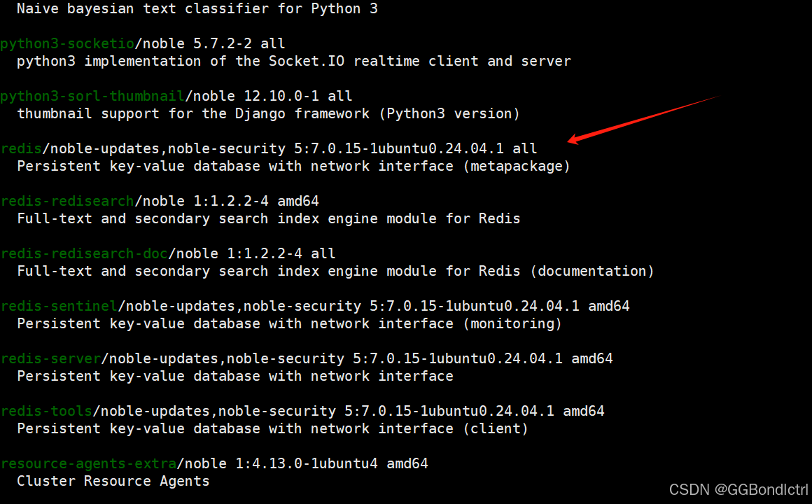Click the version string on the redis-sentinel row

[x=475, y=306]
